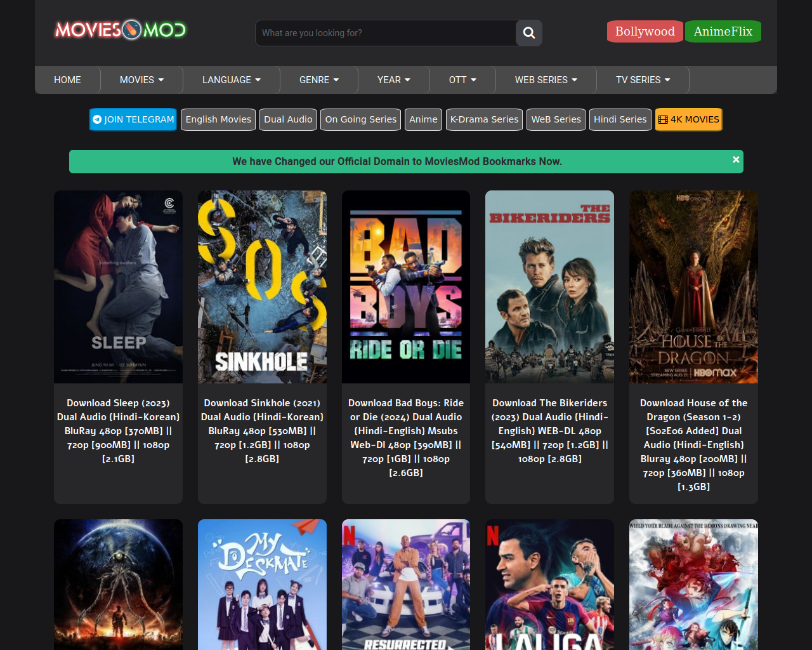Click the MoviesMod logo
Viewport: 812px width, 650px height.
(121, 30)
